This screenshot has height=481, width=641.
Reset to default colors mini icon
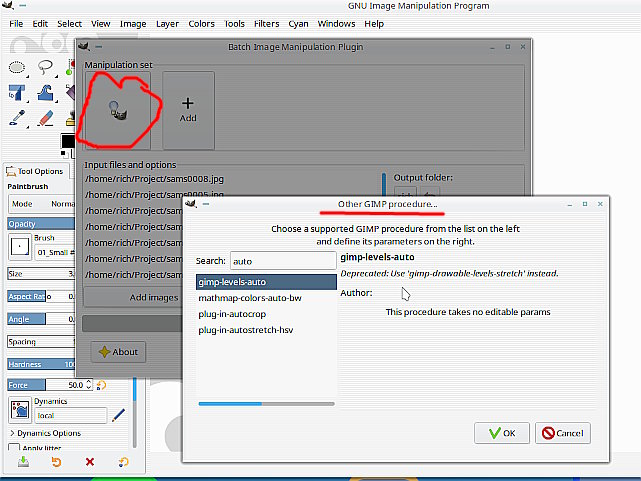64,154
